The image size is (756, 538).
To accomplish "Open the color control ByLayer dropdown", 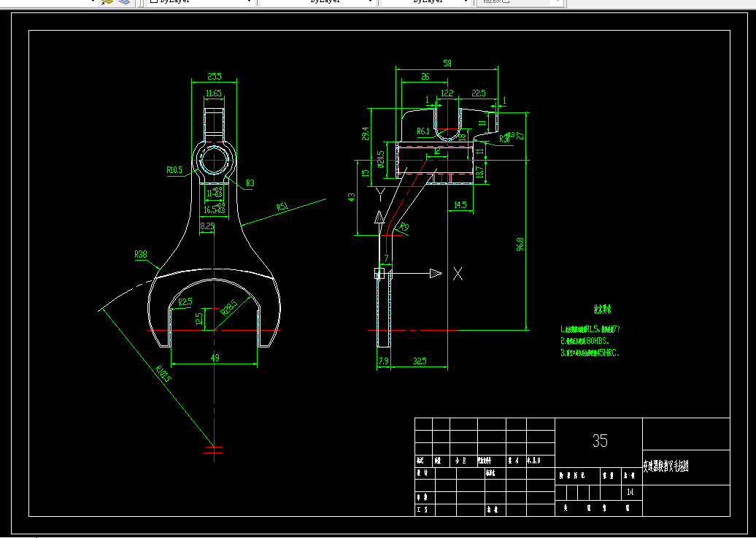I will pyautogui.click(x=201, y=2).
